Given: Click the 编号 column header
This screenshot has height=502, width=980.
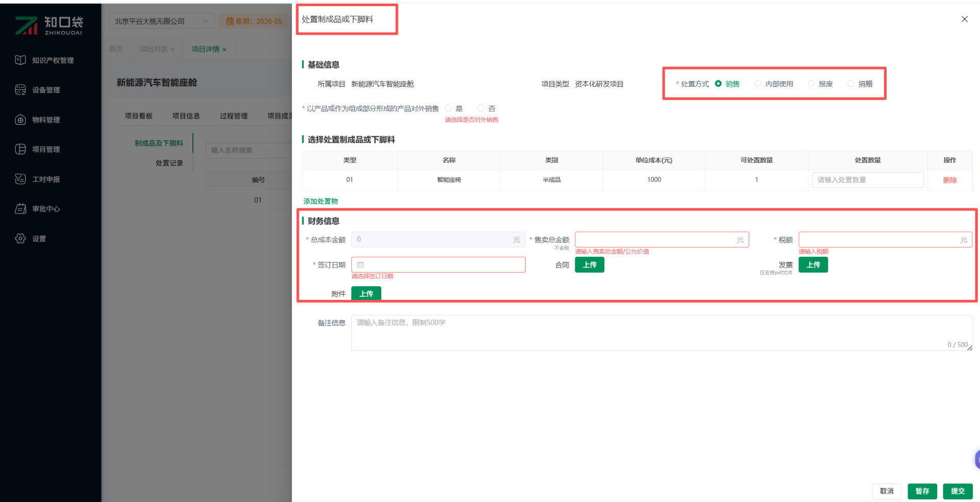Looking at the screenshot, I should (x=258, y=180).
